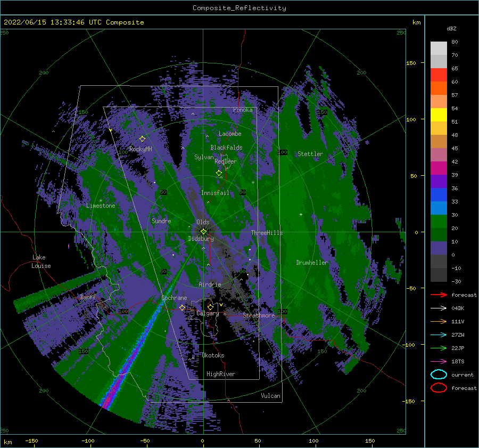Click the Composite_Reflectivity title
The width and height of the screenshot is (479, 448).
point(240,8)
